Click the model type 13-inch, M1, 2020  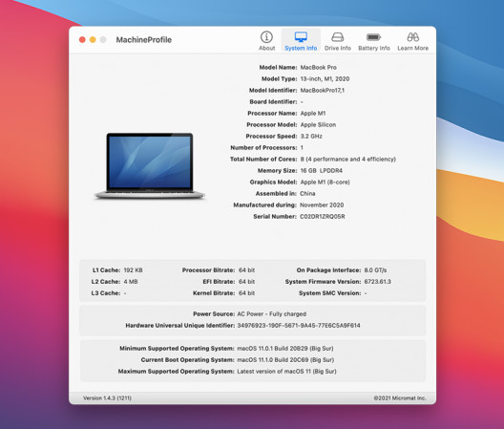pyautogui.click(x=325, y=79)
